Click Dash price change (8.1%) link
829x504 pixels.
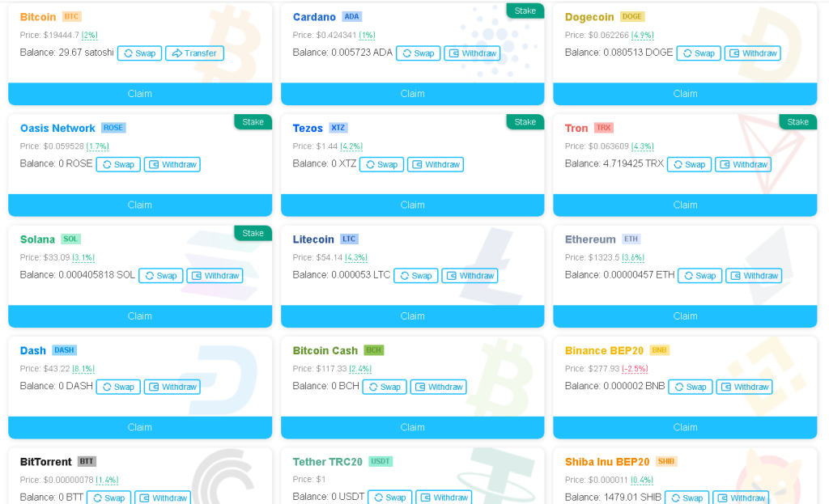tap(83, 369)
